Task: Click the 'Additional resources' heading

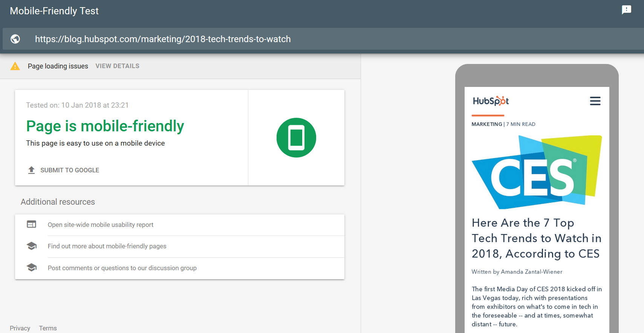Action: 58,202
